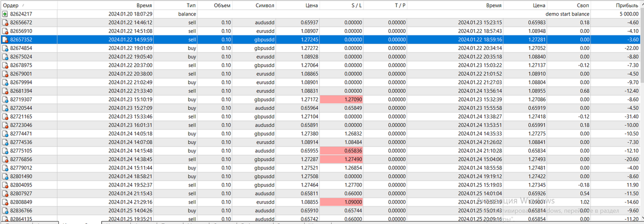The height and width of the screenshot is (224, 644).
Task: Click red stop-loss cell 0.65836
Action: 341,150
